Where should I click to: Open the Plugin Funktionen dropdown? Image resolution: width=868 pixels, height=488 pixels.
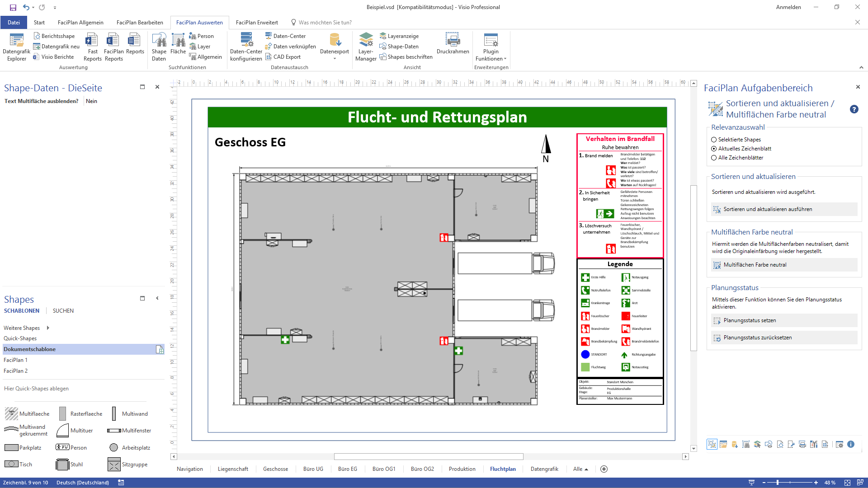(x=491, y=47)
